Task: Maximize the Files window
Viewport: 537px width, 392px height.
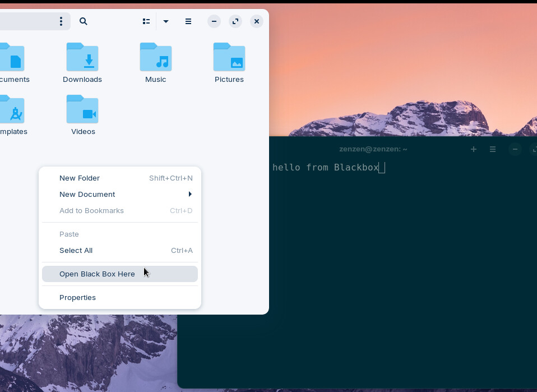Action: (235, 21)
